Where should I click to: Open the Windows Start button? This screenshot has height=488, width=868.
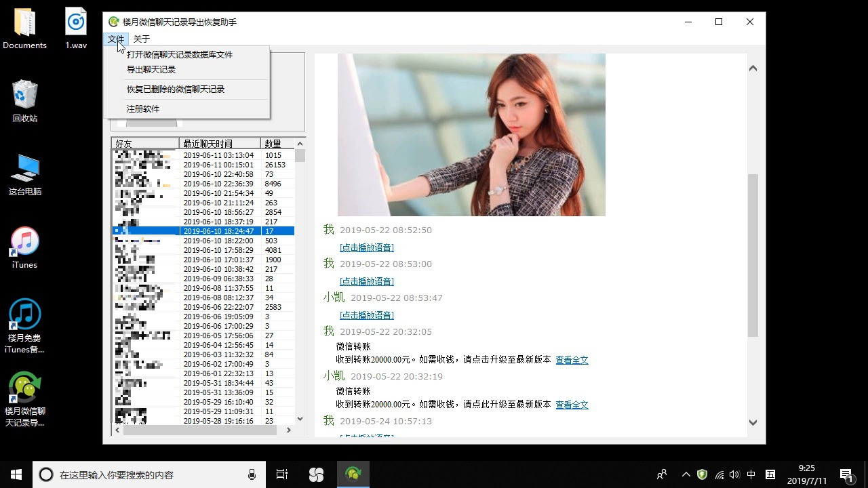point(16,474)
